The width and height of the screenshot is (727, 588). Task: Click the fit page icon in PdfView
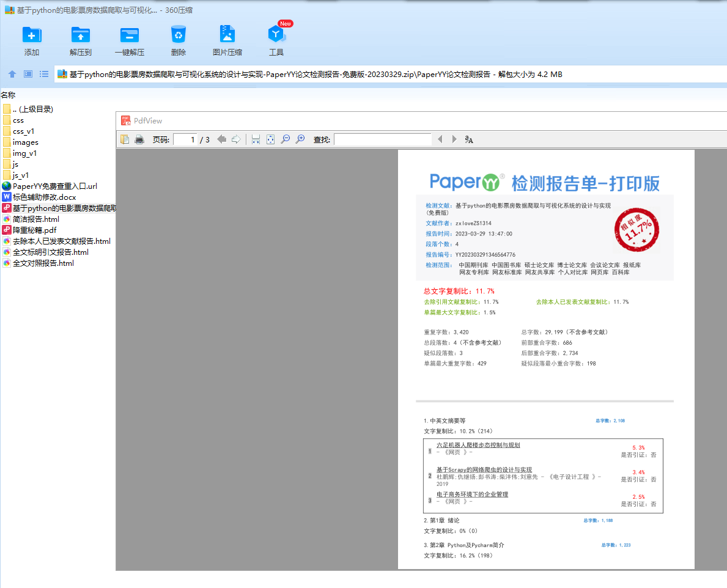270,139
